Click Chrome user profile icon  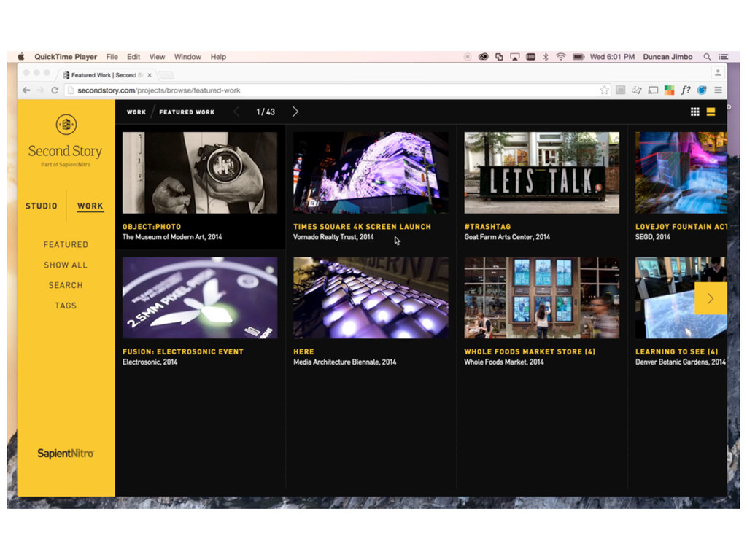(718, 73)
